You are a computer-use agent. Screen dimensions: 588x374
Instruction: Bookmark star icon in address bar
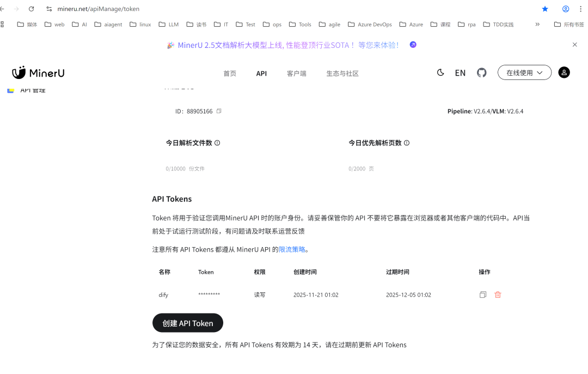pos(545,9)
